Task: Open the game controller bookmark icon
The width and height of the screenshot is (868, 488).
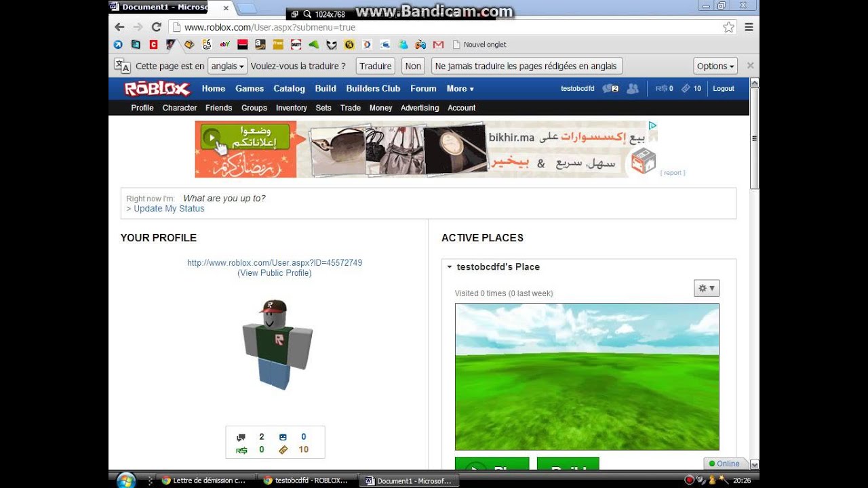Action: coord(420,45)
